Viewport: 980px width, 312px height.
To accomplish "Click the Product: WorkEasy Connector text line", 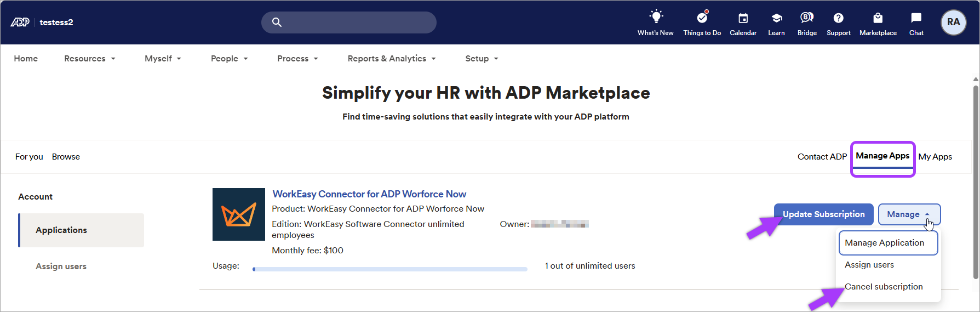I will click(x=378, y=209).
